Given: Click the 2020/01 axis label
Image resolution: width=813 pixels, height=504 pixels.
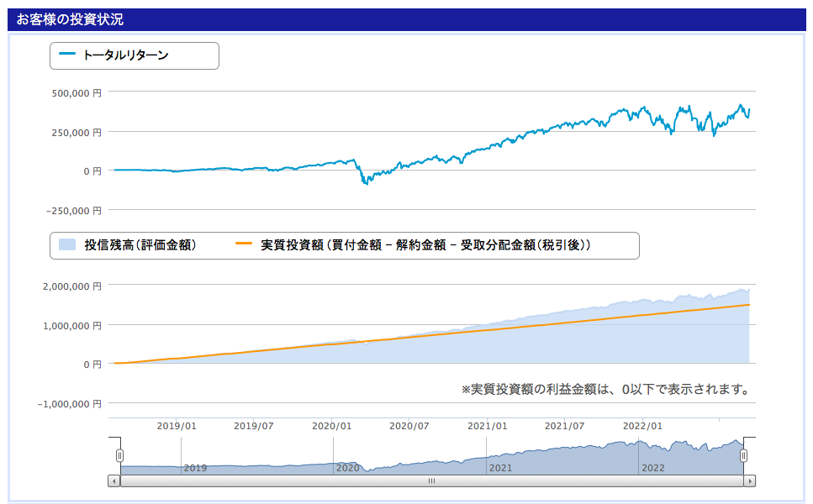Looking at the screenshot, I should (332, 426).
